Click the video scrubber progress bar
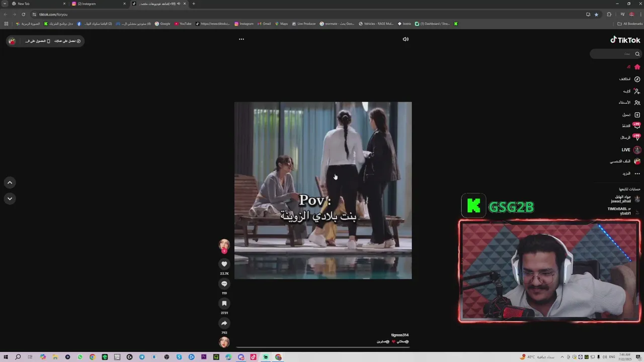The width and height of the screenshot is (644, 362). pyautogui.click(x=323, y=347)
